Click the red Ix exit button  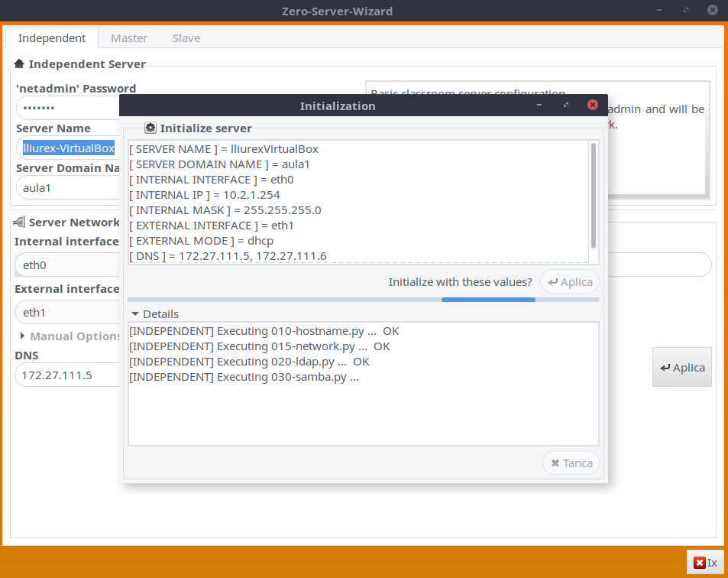pyautogui.click(x=705, y=563)
